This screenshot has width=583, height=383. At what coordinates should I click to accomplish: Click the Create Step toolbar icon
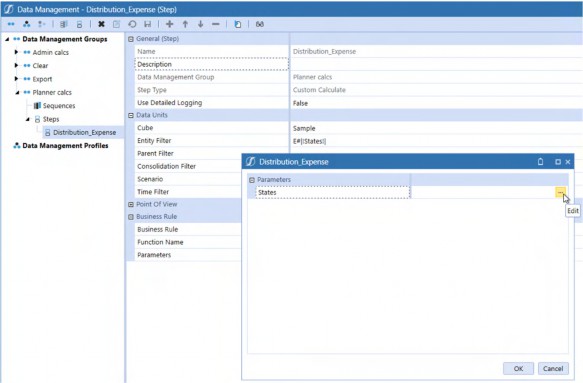coord(79,24)
